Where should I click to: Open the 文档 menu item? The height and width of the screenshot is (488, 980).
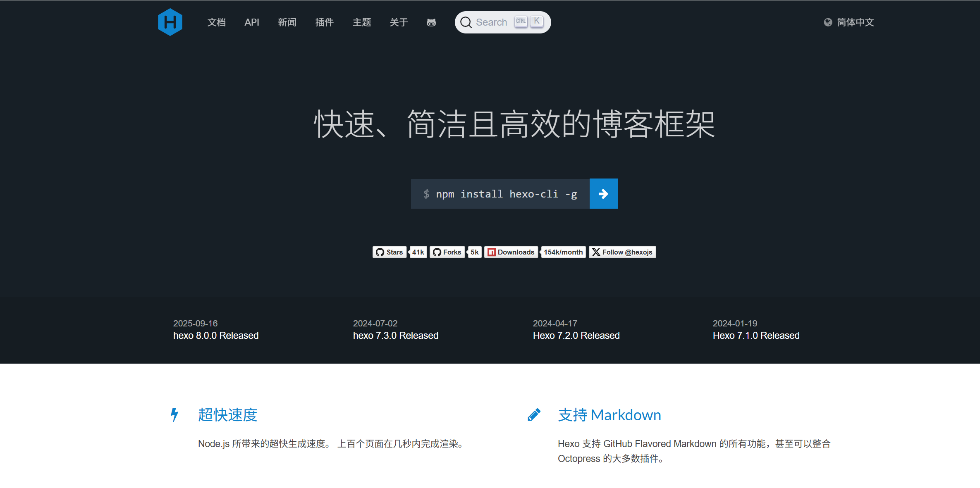(216, 22)
